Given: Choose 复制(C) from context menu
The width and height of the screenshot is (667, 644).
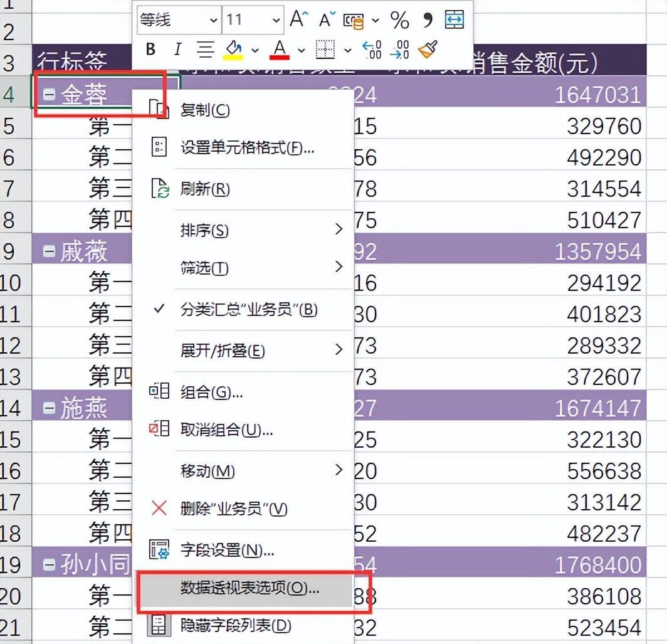Looking at the screenshot, I should (243, 110).
